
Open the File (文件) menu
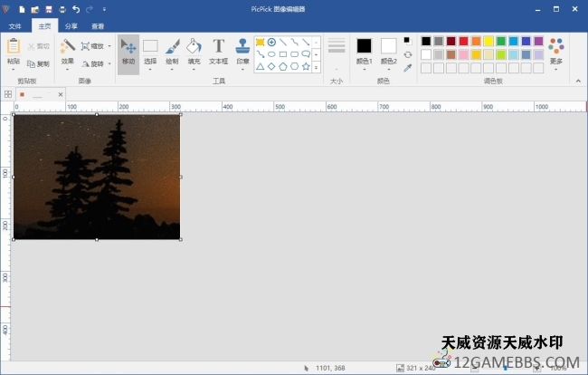tap(14, 26)
